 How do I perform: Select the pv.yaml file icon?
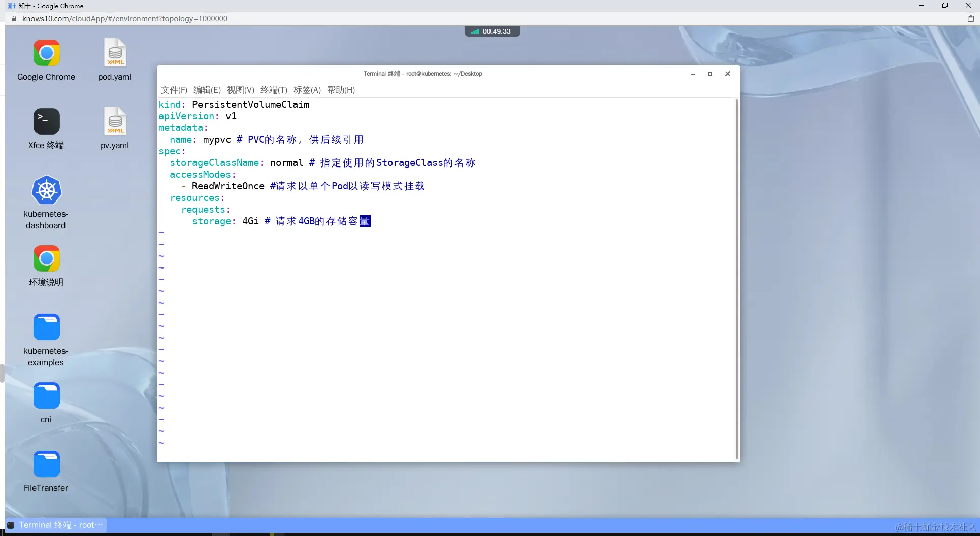(x=115, y=121)
